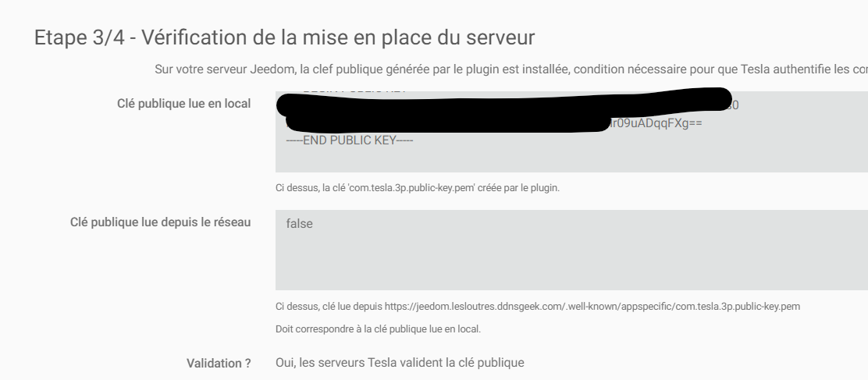Click the 'false' value in network key field
Viewport: 868px width, 380px height.
(300, 223)
